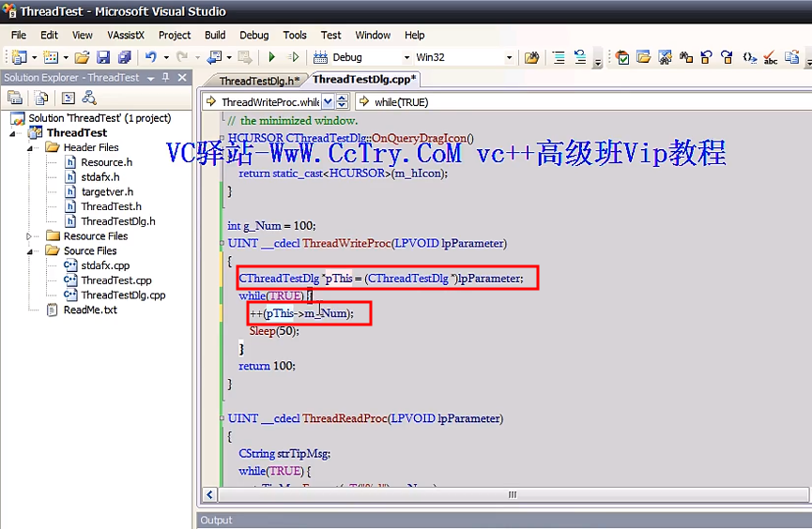Click horizontal scrollbar left arrow in editor
This screenshot has height=529, width=812.
click(209, 494)
